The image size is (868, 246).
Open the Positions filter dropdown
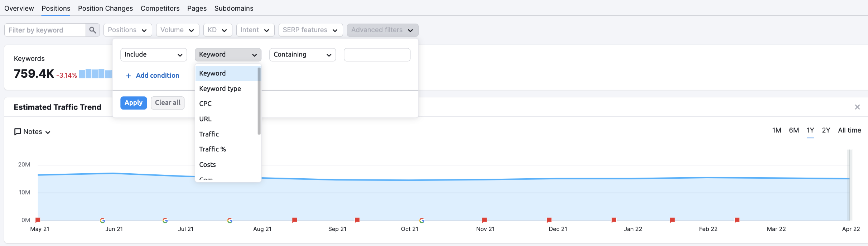(127, 30)
